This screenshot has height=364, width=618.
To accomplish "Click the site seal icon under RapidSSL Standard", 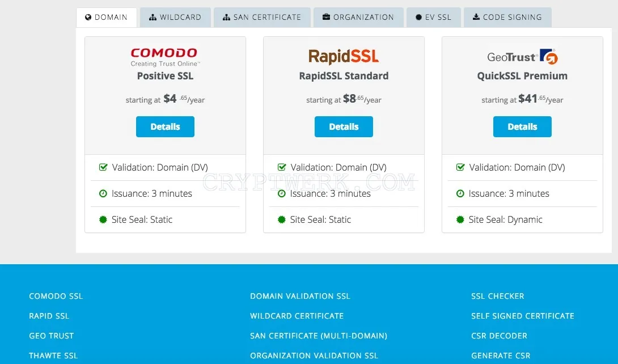I will [281, 219].
